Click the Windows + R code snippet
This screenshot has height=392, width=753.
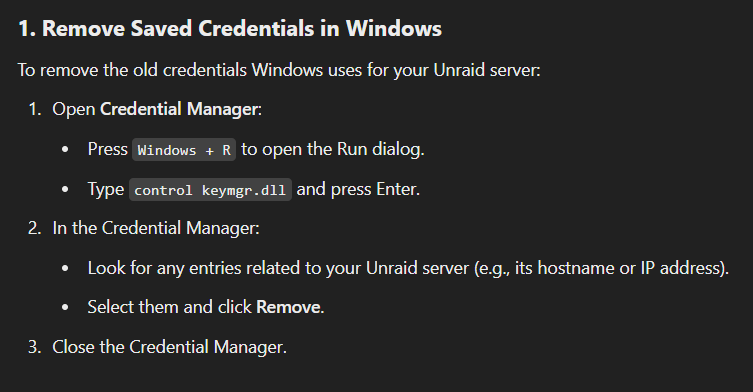point(184,150)
